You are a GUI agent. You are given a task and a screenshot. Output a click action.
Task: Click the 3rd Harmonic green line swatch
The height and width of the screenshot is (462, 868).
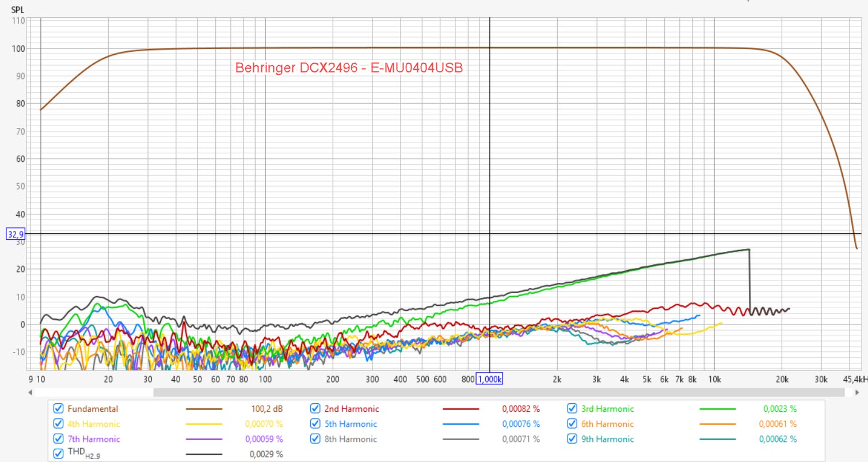coord(718,409)
